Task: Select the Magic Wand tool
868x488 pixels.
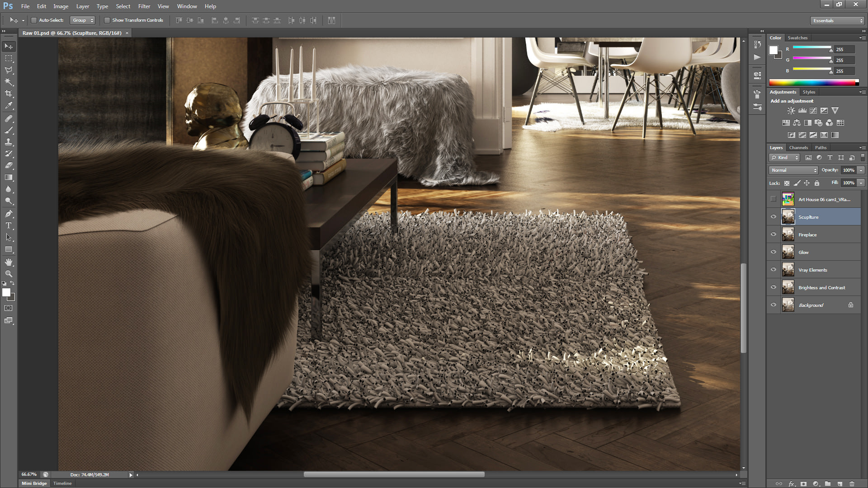Action: tap(9, 82)
